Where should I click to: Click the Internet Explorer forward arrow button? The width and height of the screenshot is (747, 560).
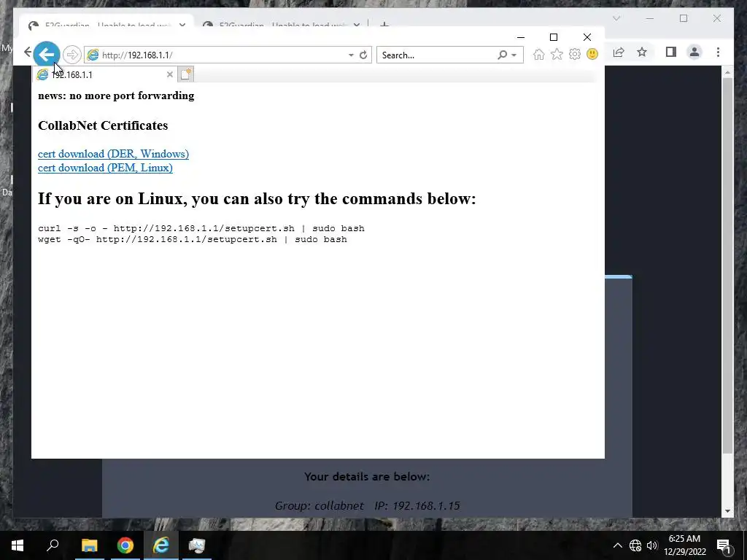(x=72, y=55)
